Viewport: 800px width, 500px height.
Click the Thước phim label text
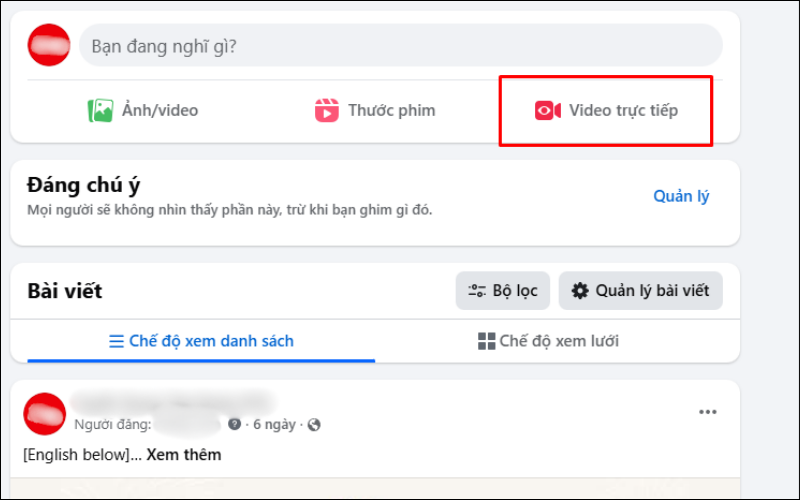tap(392, 110)
